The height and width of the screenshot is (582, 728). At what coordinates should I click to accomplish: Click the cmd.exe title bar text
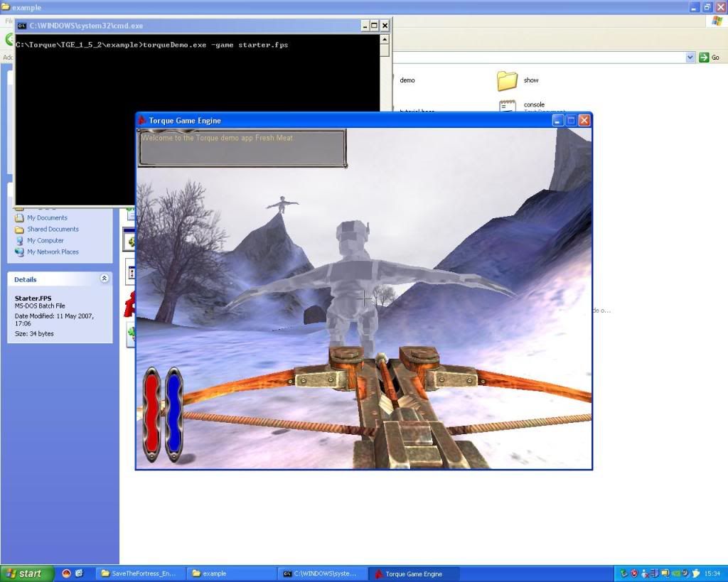point(86,26)
